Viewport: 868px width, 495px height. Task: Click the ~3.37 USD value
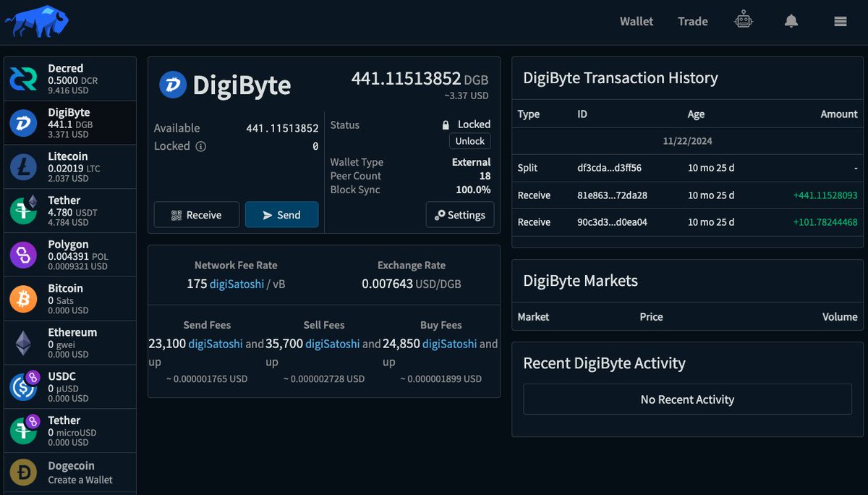[x=466, y=96]
